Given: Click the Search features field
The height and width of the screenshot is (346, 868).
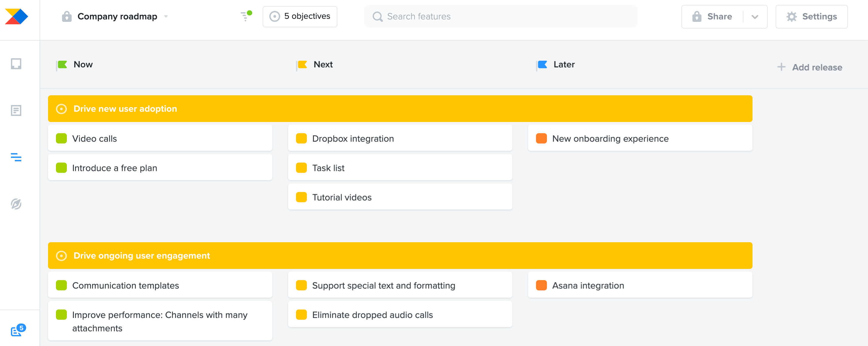Looking at the screenshot, I should 501,16.
